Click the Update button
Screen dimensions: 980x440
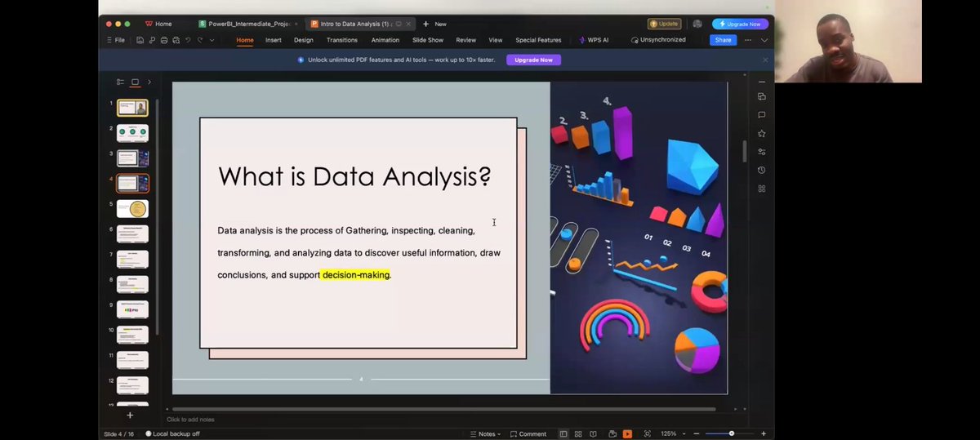coord(664,24)
